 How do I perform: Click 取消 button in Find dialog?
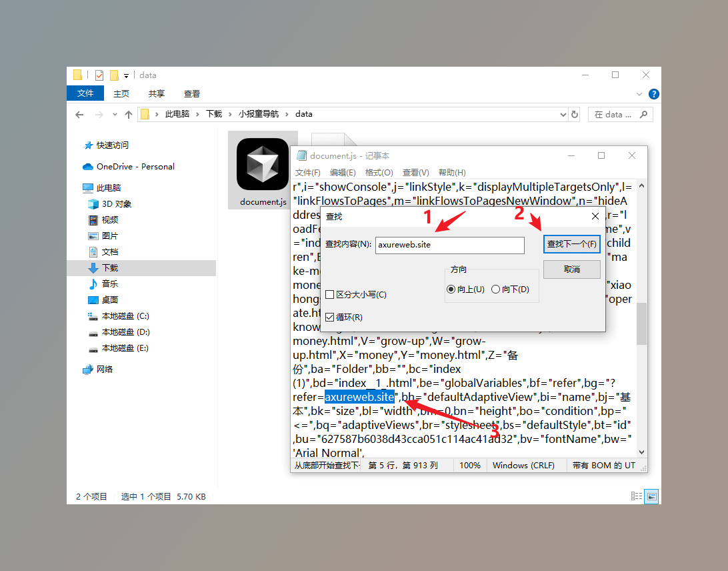pyautogui.click(x=571, y=269)
